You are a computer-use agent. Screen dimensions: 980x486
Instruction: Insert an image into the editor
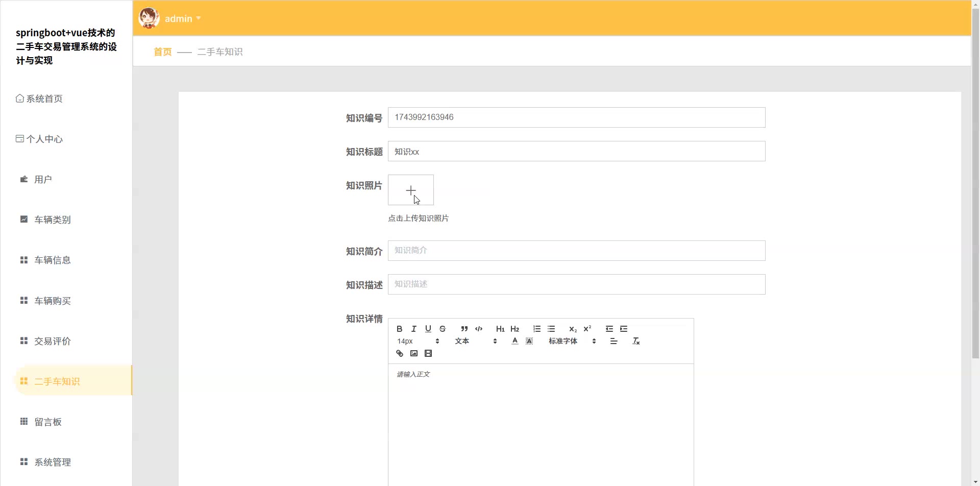pos(414,353)
